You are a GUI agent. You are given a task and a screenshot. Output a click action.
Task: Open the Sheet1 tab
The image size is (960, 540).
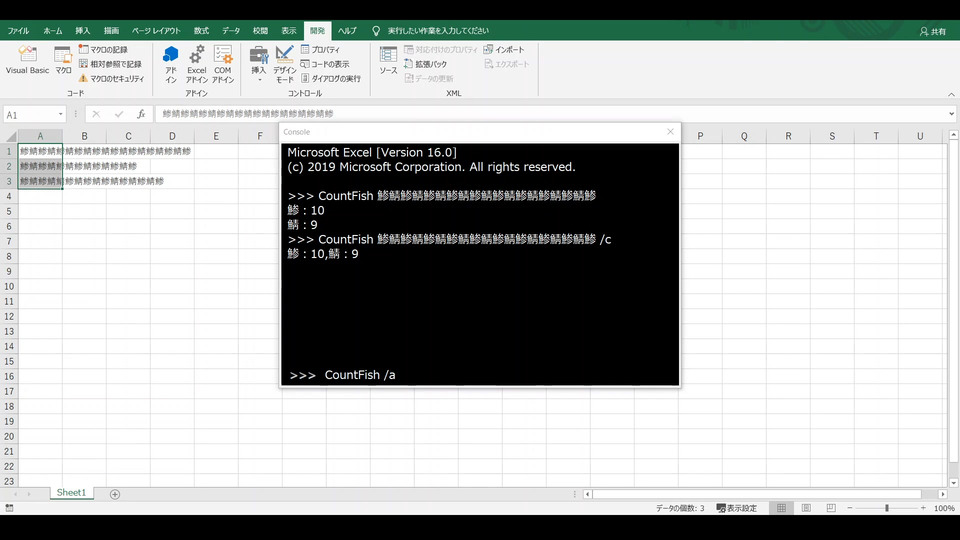click(72, 492)
